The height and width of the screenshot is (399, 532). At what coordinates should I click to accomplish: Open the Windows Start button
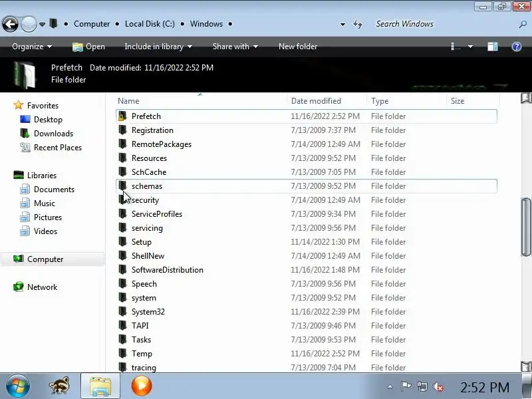coord(17,386)
